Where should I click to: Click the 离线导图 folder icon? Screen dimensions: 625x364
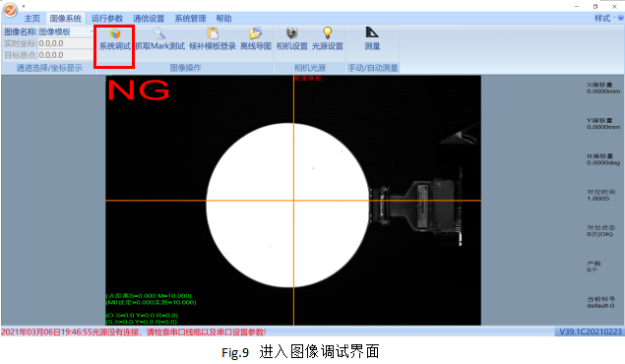(x=255, y=33)
